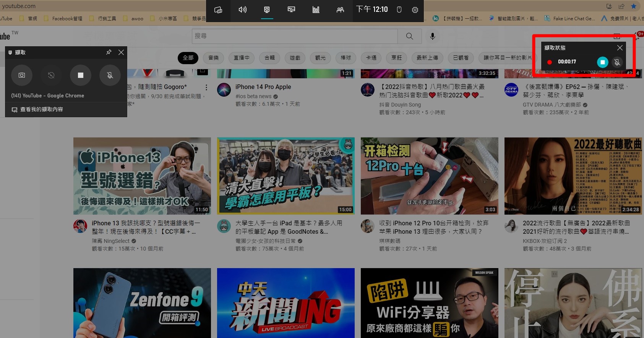Open the 琪琪數碼 channel link
The image size is (644, 338).
click(x=390, y=241)
